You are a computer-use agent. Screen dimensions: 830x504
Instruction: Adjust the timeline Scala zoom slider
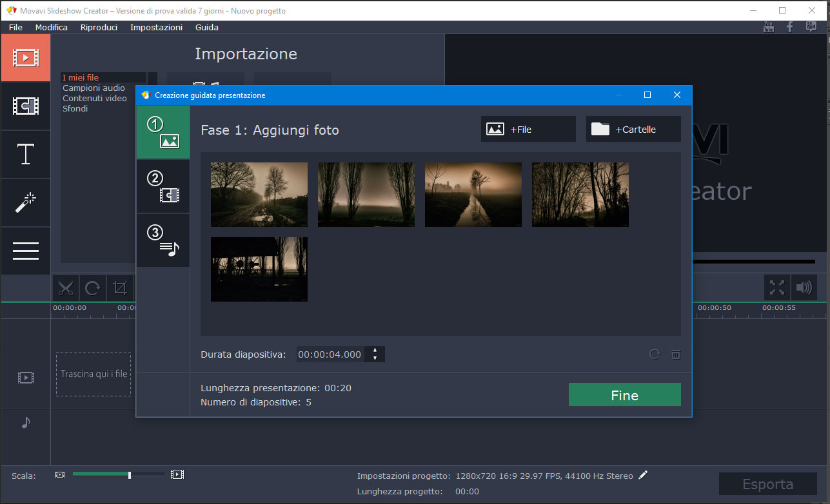click(x=130, y=475)
